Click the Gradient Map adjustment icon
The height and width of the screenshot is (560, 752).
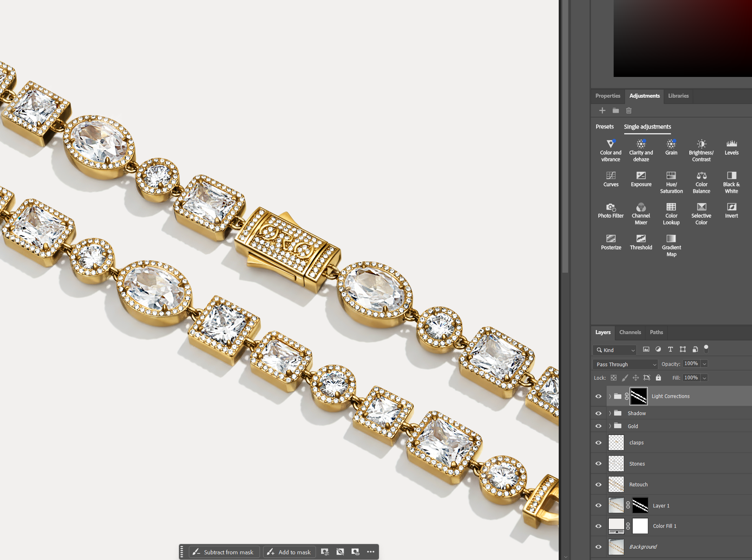coord(671,245)
